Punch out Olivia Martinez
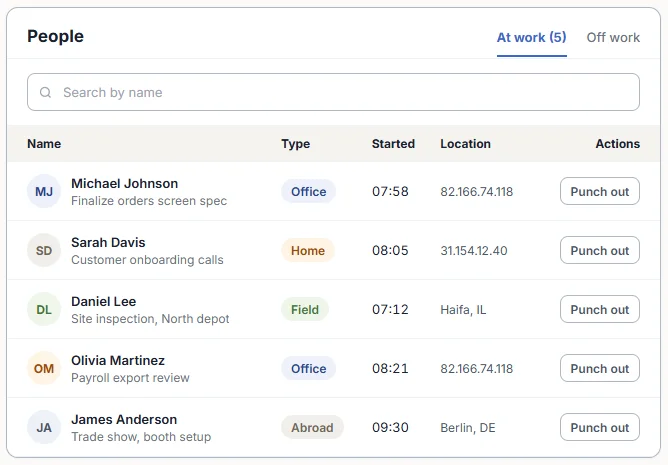 [600, 368]
